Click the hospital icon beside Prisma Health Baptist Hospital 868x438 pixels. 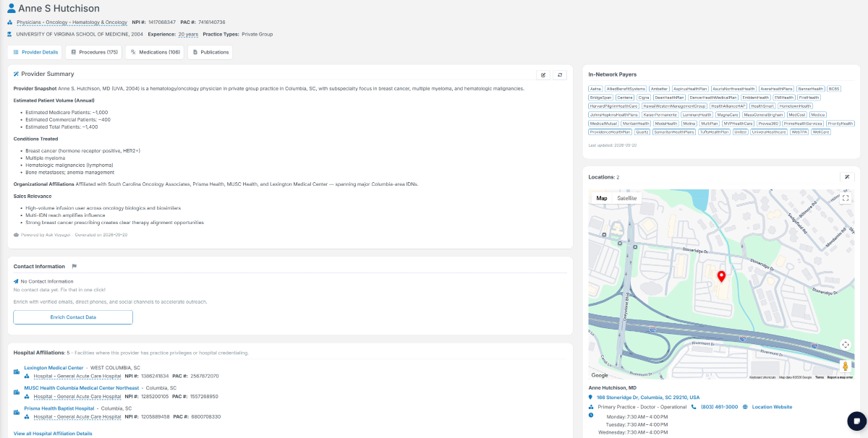point(17,413)
